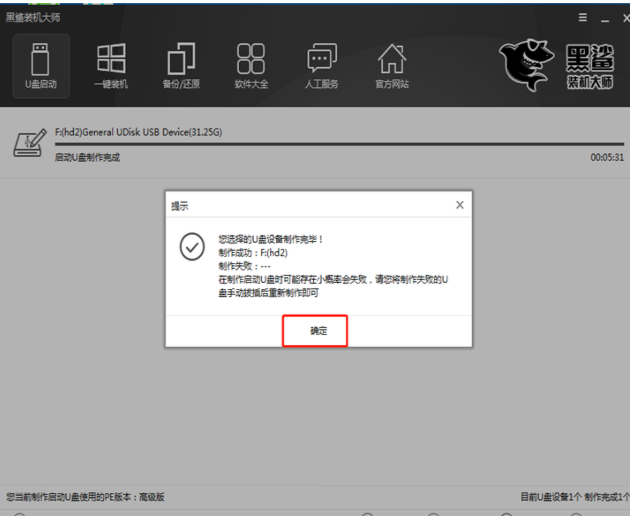Screen dimensions: 630x516
Task: Open the 软件大全 section
Action: pos(251,66)
